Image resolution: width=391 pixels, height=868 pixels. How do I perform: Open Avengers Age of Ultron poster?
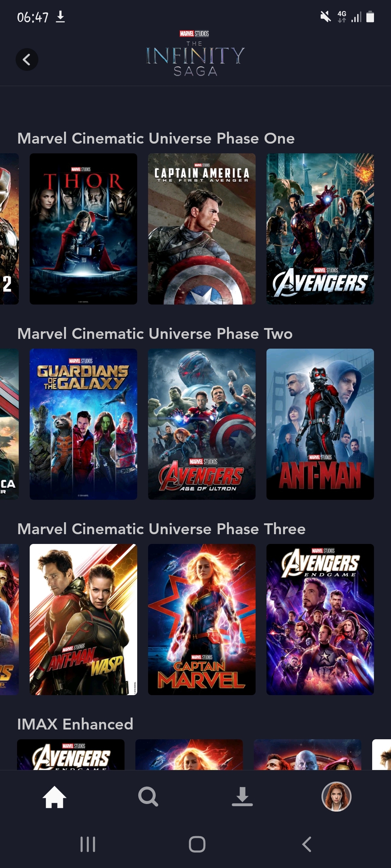coord(202,424)
